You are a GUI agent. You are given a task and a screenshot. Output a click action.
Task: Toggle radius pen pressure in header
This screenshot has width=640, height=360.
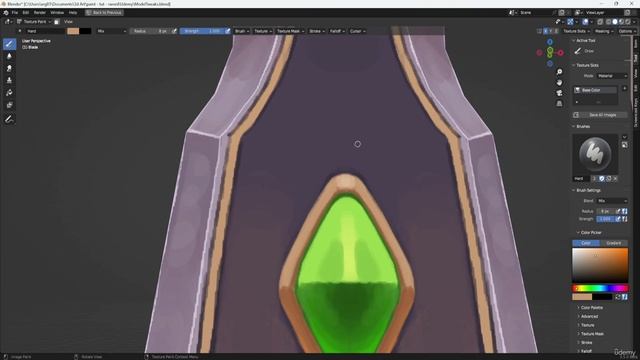click(x=174, y=31)
